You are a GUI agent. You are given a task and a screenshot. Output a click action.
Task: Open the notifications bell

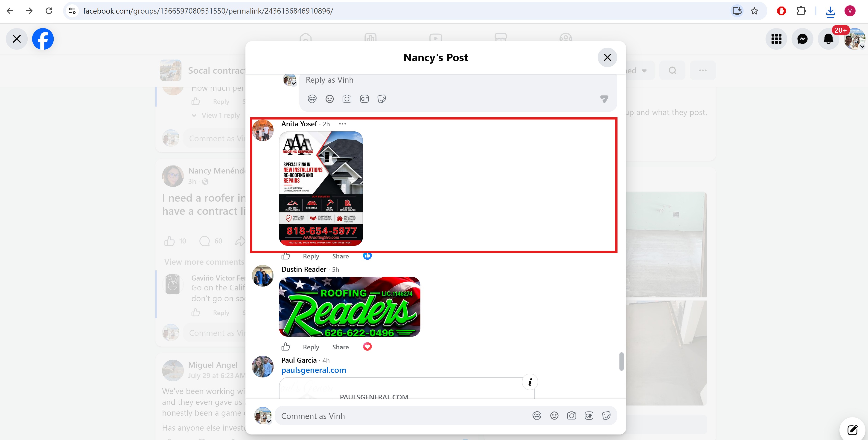pyautogui.click(x=828, y=39)
